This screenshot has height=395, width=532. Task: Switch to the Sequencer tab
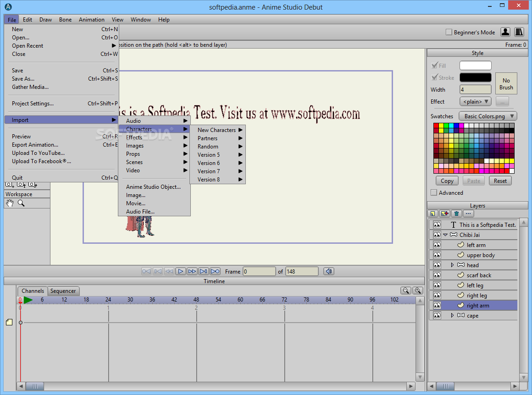63,291
